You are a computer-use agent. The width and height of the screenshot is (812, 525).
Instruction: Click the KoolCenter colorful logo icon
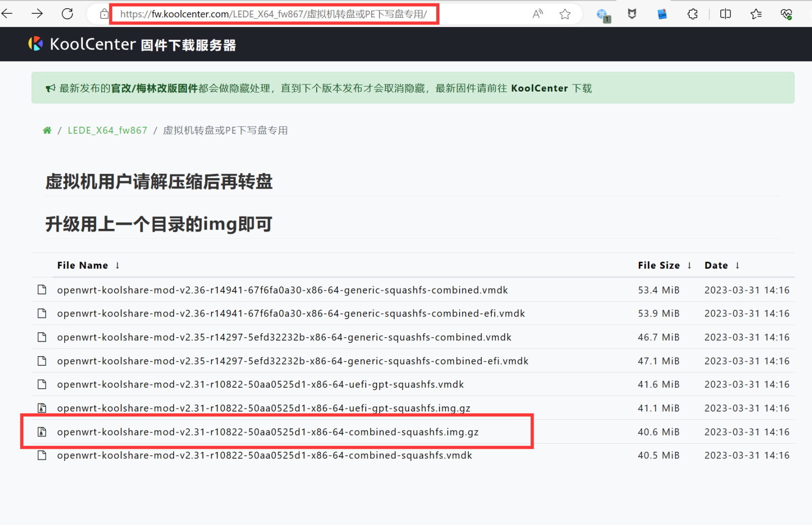click(x=36, y=44)
